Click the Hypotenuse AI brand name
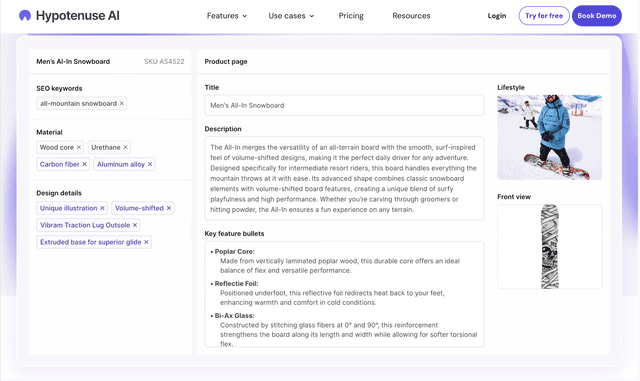Viewport: 640px width, 381px height. tap(78, 16)
